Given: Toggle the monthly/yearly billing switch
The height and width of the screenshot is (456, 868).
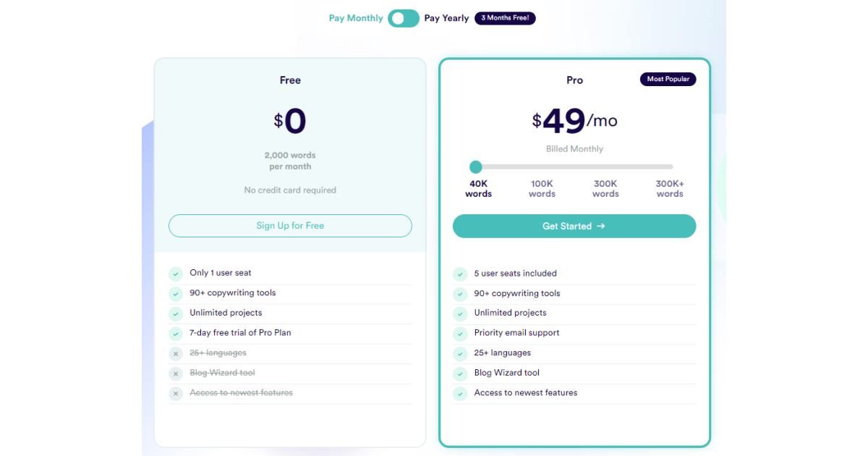Looking at the screenshot, I should click(403, 18).
